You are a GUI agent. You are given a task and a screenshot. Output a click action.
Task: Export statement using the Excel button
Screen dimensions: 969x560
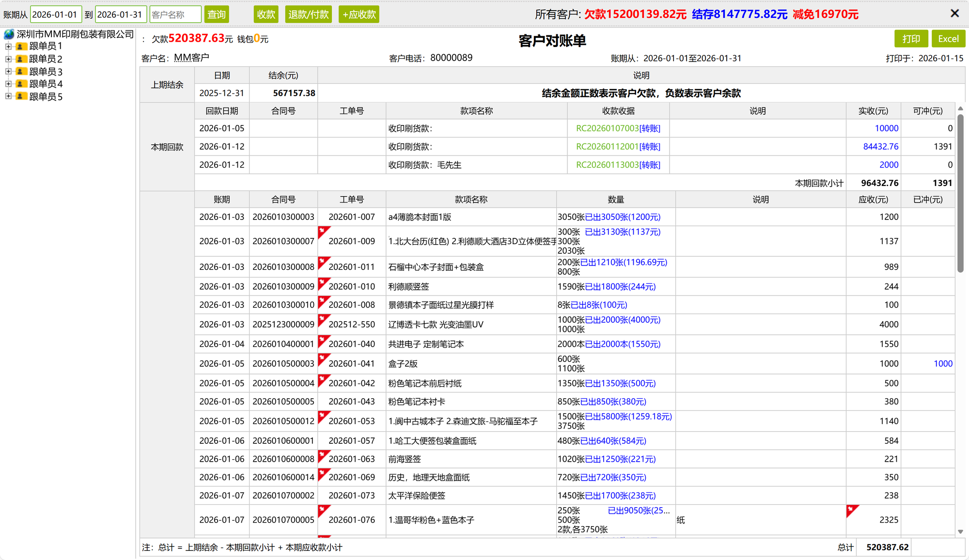[948, 39]
